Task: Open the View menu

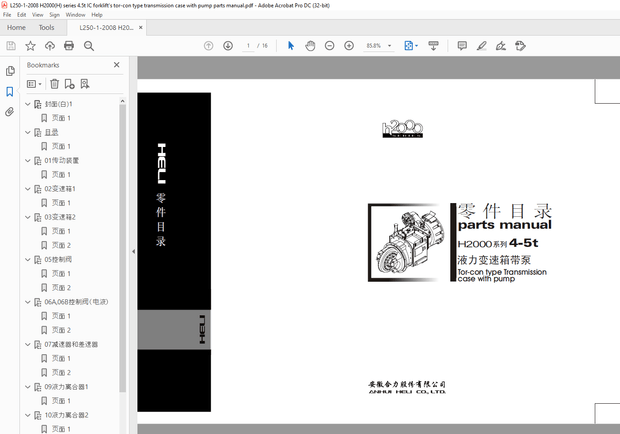Action: pos(38,15)
